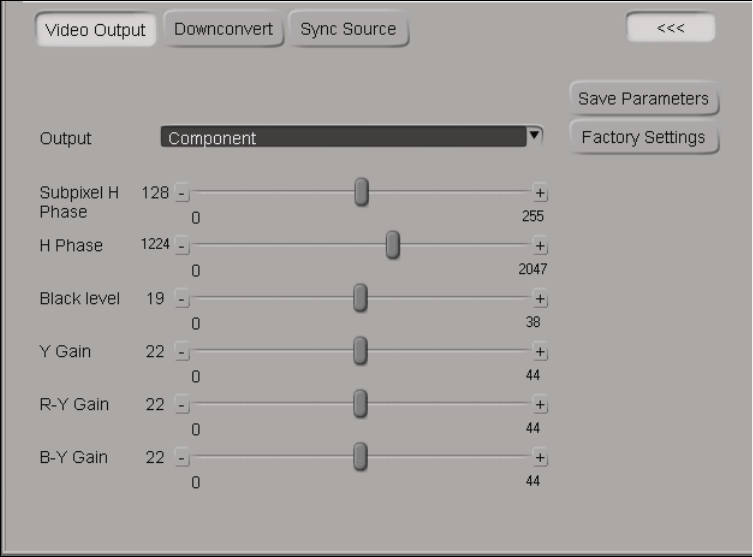Viewport: 753px width, 557px height.
Task: Open the Sync Source tab
Action: (348, 29)
